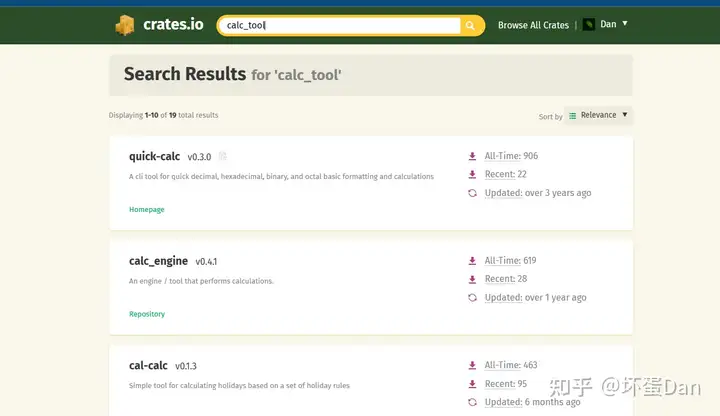Select calc_engine 'All-Time: 619' text

coord(511,261)
